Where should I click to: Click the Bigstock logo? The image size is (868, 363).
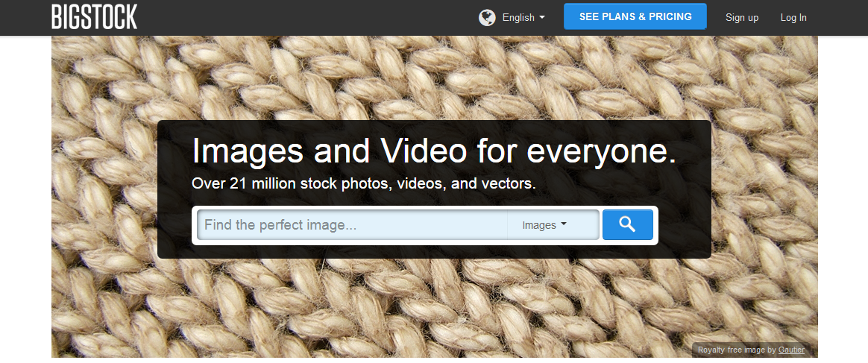click(94, 16)
